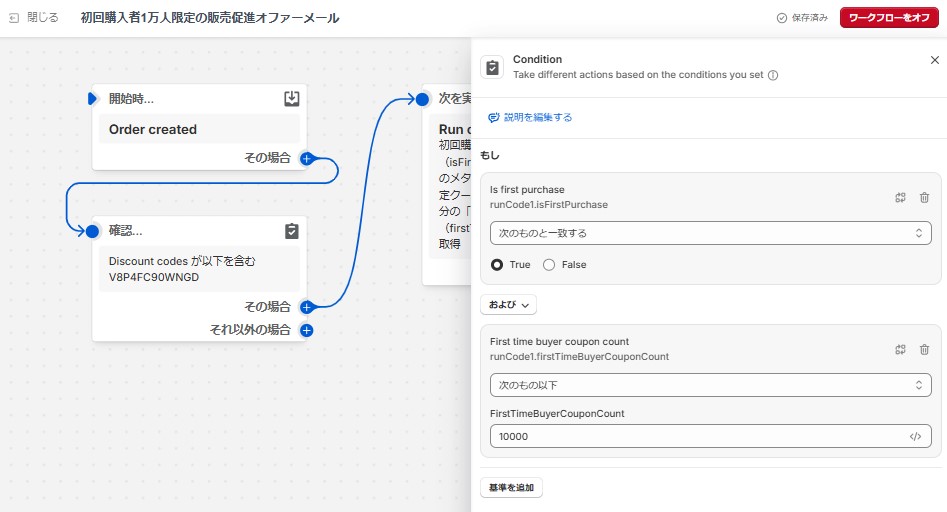Click the start arrow marker on 開始時 node
Viewport: 947px width, 512px height.
coord(92,98)
